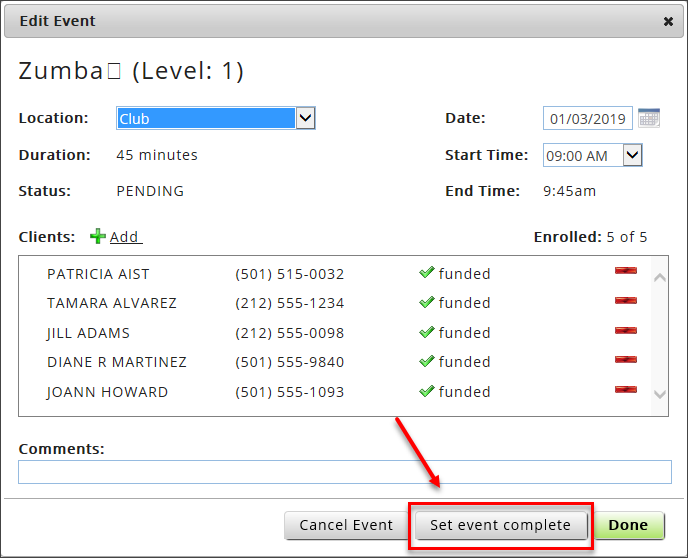This screenshot has height=558, width=688.
Task: Remove Tamara Alvarez using red minus icon
Action: pos(625,301)
